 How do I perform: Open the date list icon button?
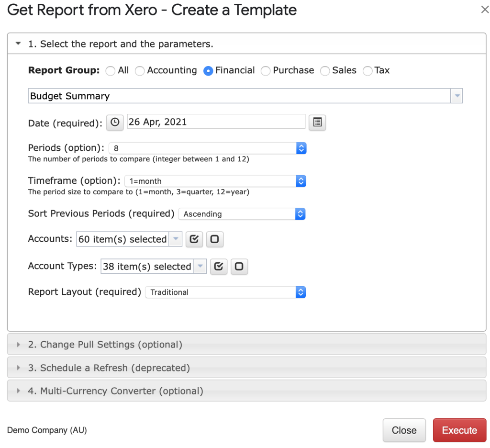pyautogui.click(x=317, y=122)
